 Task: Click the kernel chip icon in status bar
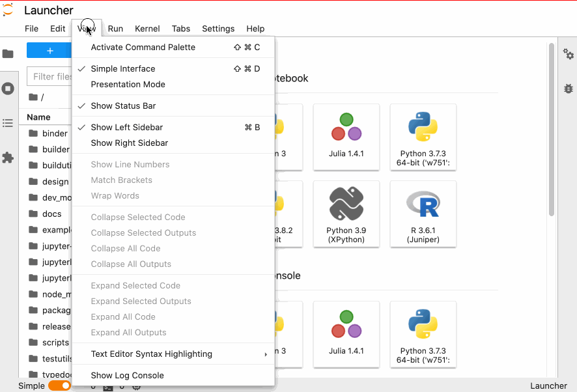click(x=136, y=387)
